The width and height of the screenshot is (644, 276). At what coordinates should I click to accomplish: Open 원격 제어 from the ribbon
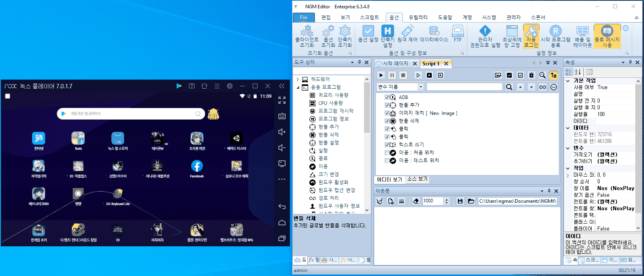point(408,34)
